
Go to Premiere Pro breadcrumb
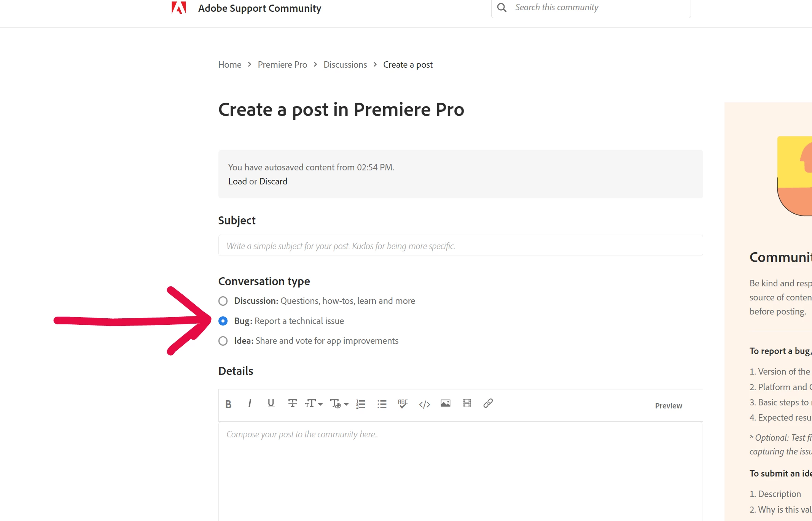point(282,65)
